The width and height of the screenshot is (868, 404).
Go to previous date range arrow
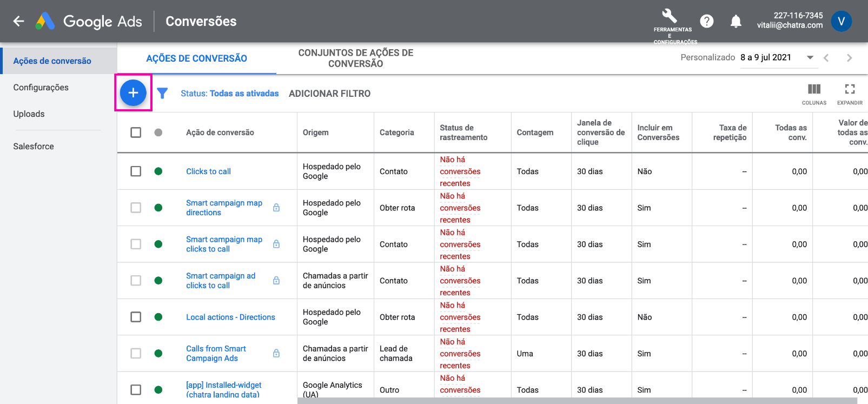tap(826, 58)
